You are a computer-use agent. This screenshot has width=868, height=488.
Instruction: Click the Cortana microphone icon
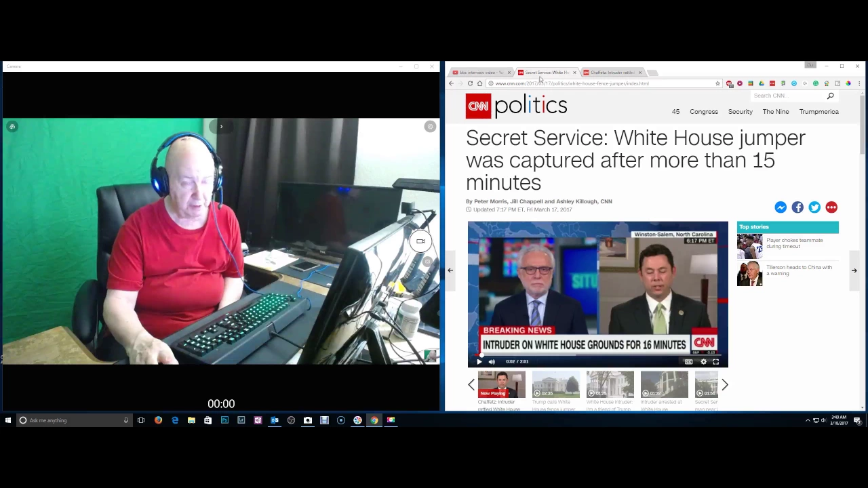tap(125, 420)
